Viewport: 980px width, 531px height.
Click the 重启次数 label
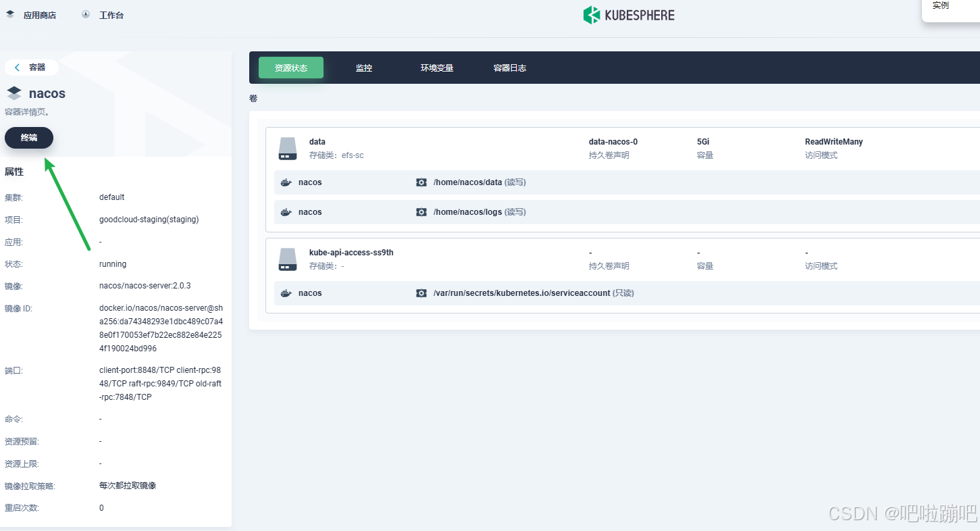tap(22, 508)
